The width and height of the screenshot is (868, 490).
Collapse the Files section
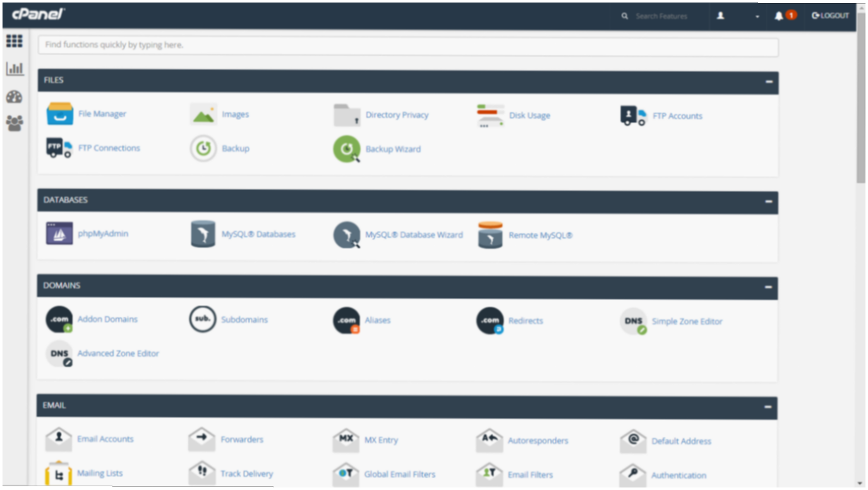(769, 81)
